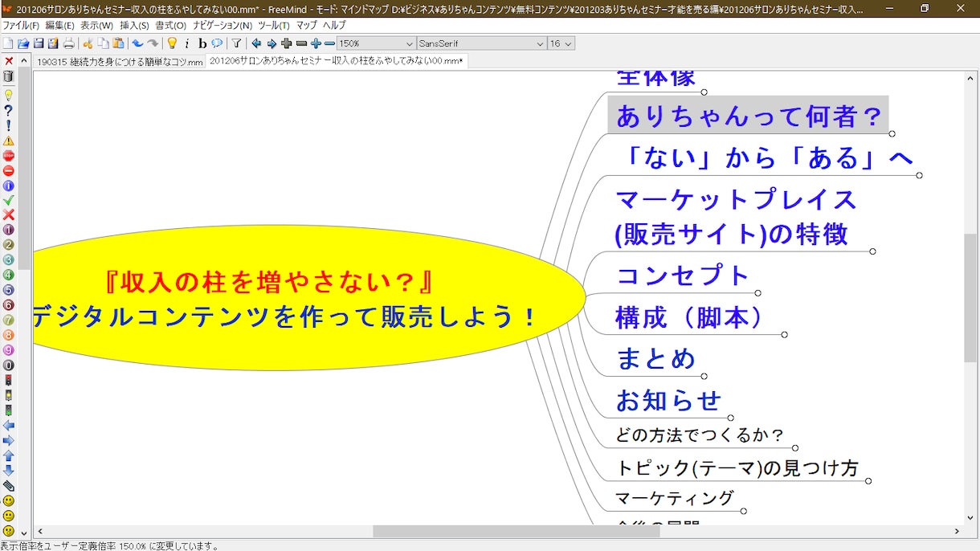Click the vertical scrollbar thumb of map
This screenshot has height=551, width=980.
click(x=971, y=298)
